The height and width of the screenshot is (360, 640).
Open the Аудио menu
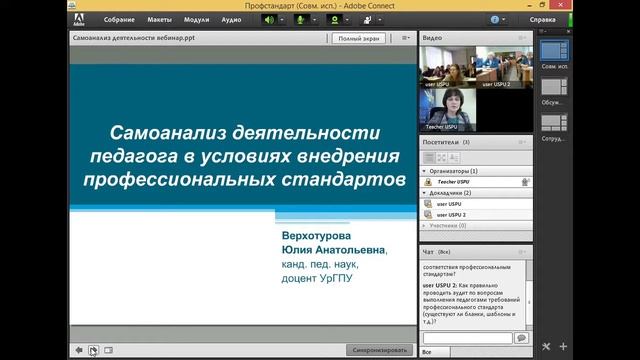[x=231, y=20]
